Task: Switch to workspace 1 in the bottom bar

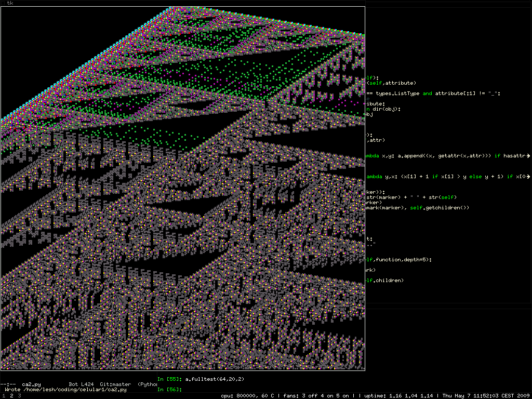Action: [3, 395]
